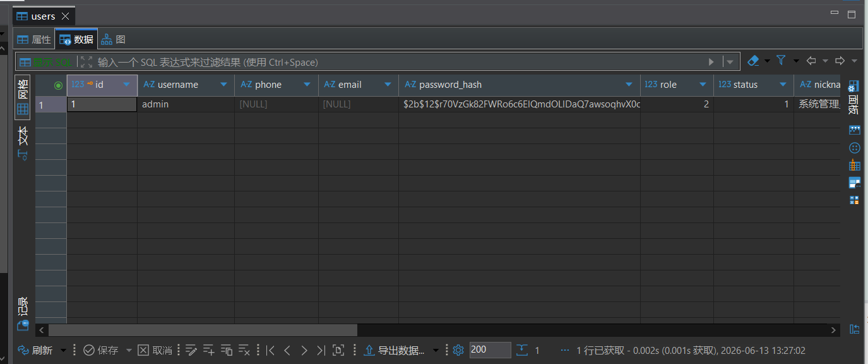Open the 面板 panels toggle on the right
The height and width of the screenshot is (364, 868).
pos(853,98)
